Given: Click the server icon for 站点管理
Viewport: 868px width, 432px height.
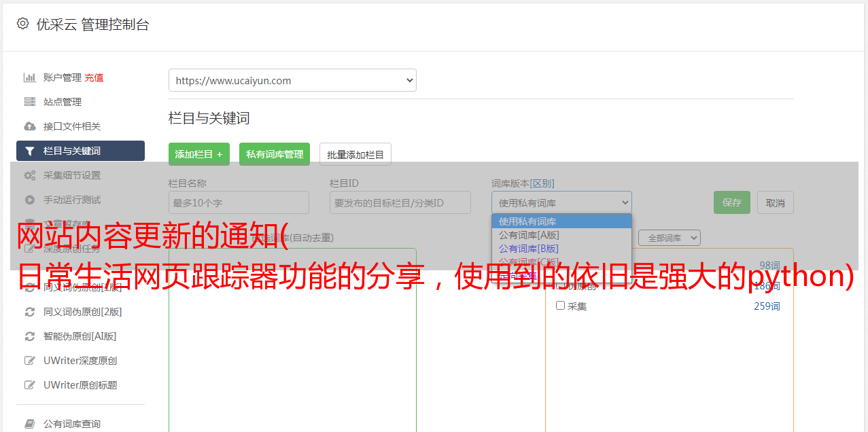Looking at the screenshot, I should pyautogui.click(x=30, y=102).
